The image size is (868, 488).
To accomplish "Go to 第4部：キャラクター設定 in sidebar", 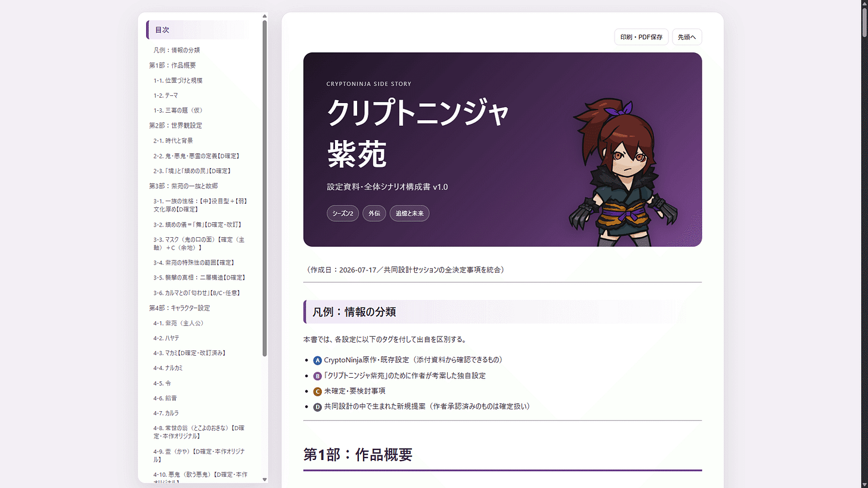I will pyautogui.click(x=179, y=308).
